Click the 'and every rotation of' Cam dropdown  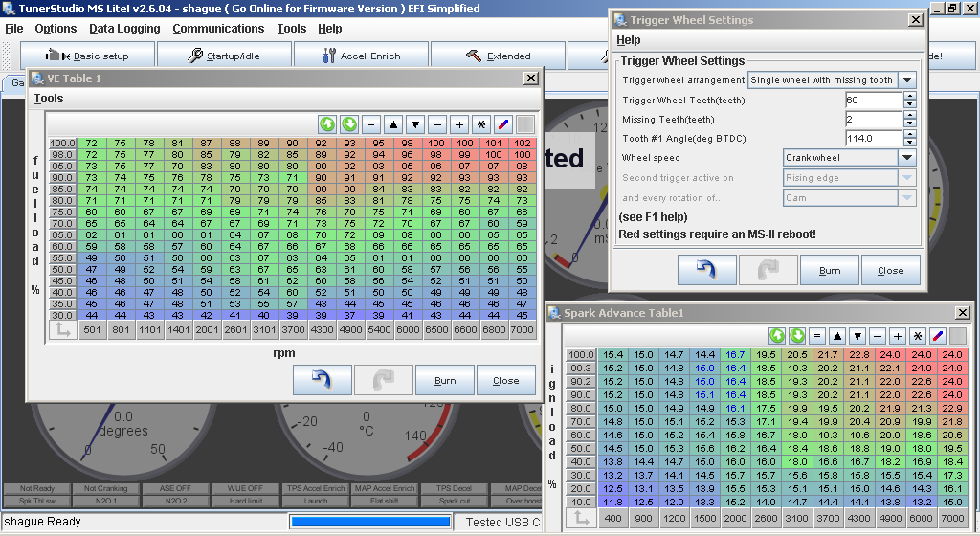(x=850, y=197)
